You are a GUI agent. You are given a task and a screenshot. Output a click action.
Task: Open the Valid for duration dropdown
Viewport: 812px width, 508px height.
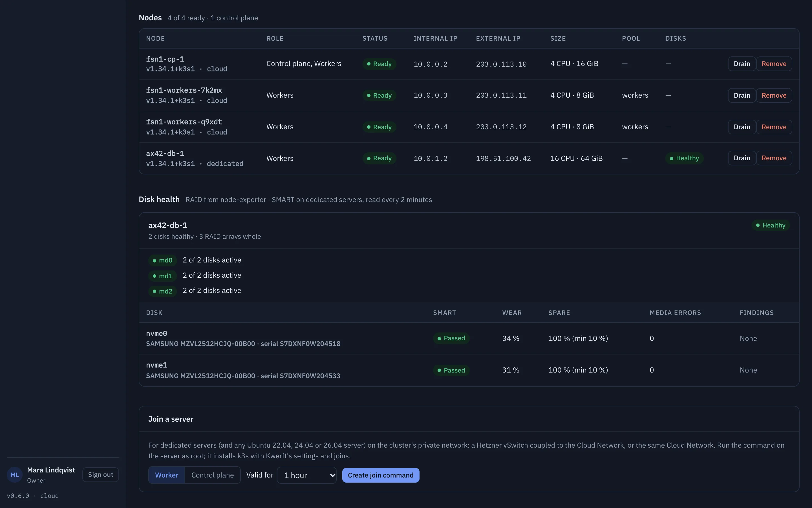click(x=307, y=475)
